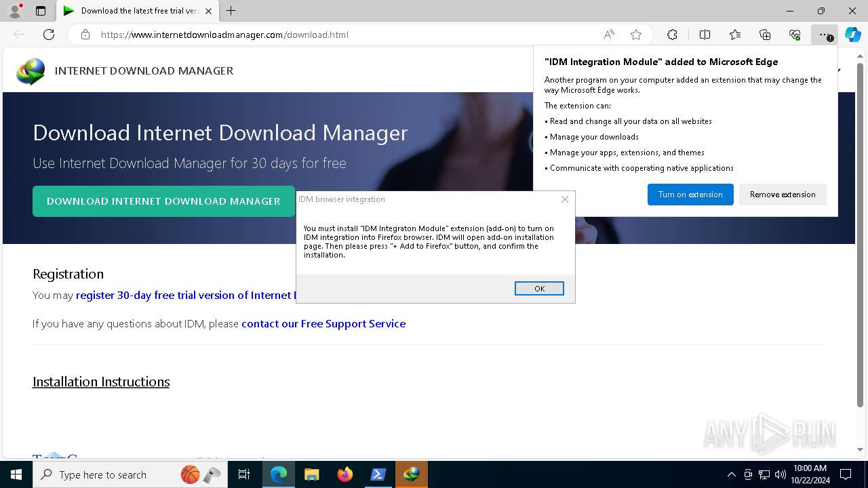Click the Installation Instructions heading
868x488 pixels.
(x=101, y=382)
